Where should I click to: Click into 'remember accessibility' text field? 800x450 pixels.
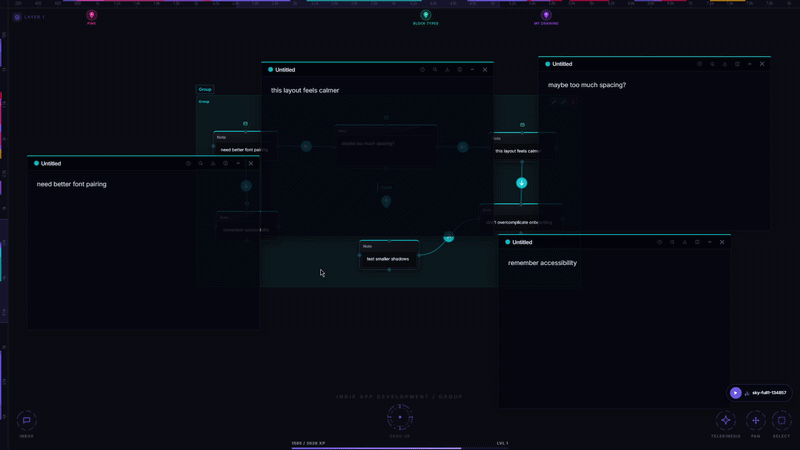point(542,263)
